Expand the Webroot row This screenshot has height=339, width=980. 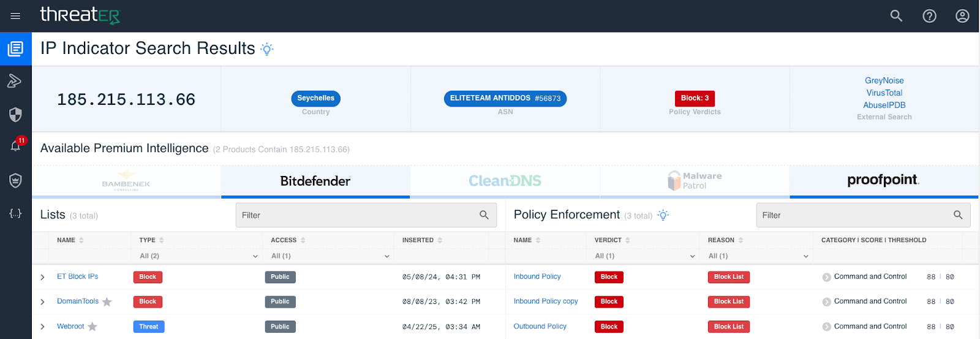(42, 327)
